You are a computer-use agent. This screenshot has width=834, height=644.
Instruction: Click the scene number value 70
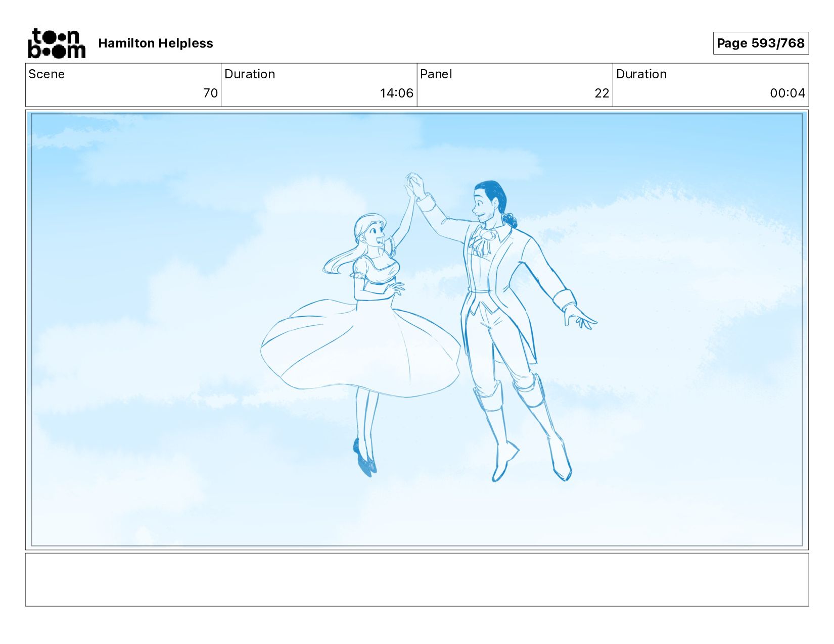(210, 93)
